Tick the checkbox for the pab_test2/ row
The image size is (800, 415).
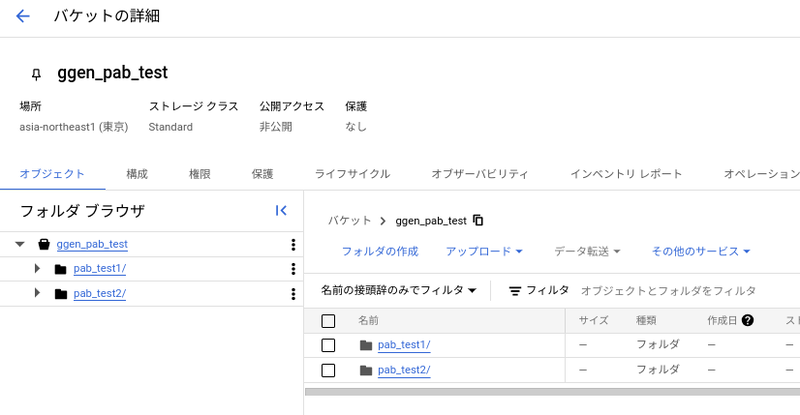[x=328, y=370]
